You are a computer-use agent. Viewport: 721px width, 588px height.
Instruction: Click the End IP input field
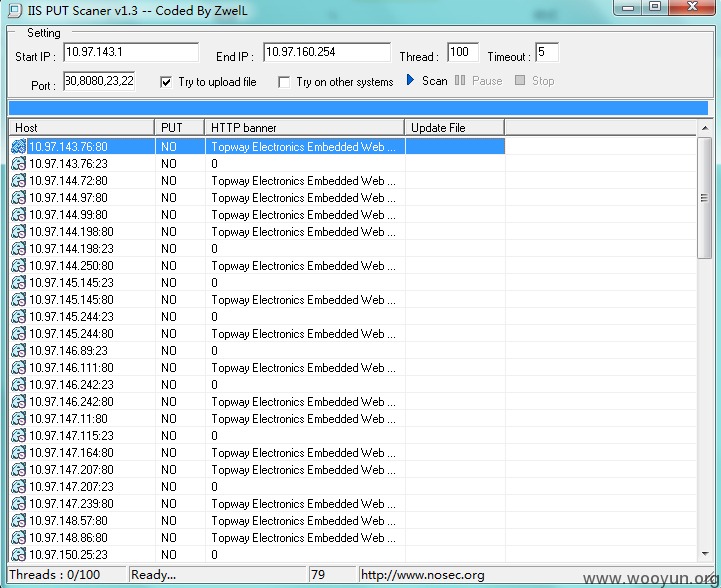click(327, 52)
